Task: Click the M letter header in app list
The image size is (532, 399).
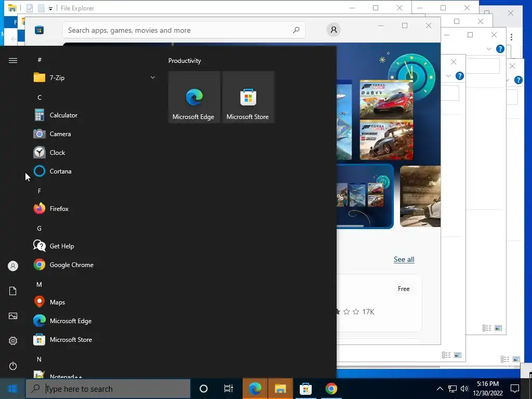Action: (39, 285)
